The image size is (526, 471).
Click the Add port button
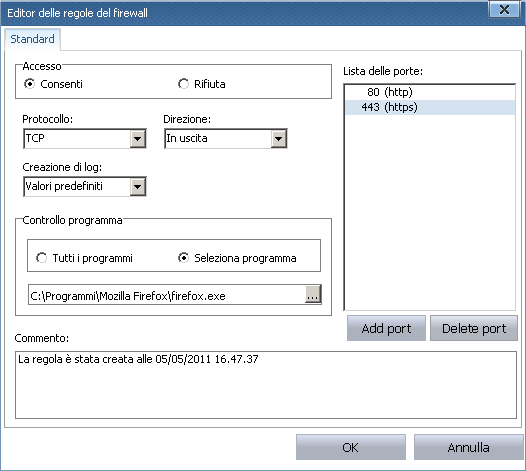386,328
